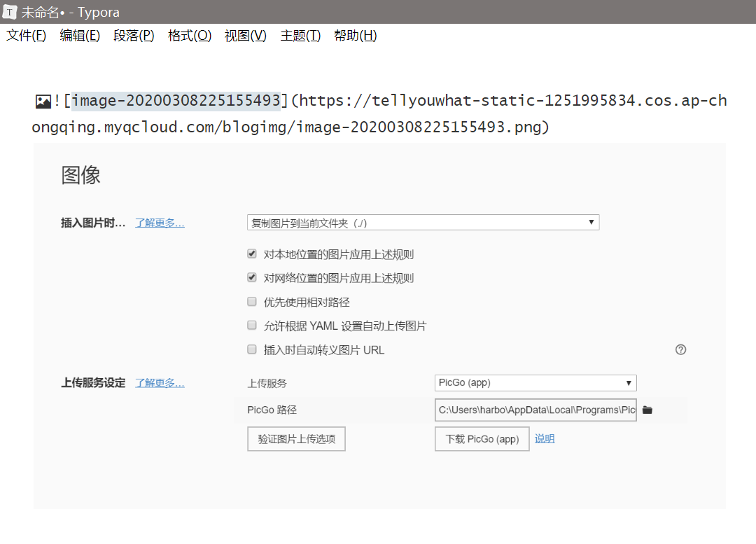The image size is (756, 544).
Task: Open the folder browser for PicGo path
Action: tap(647, 410)
